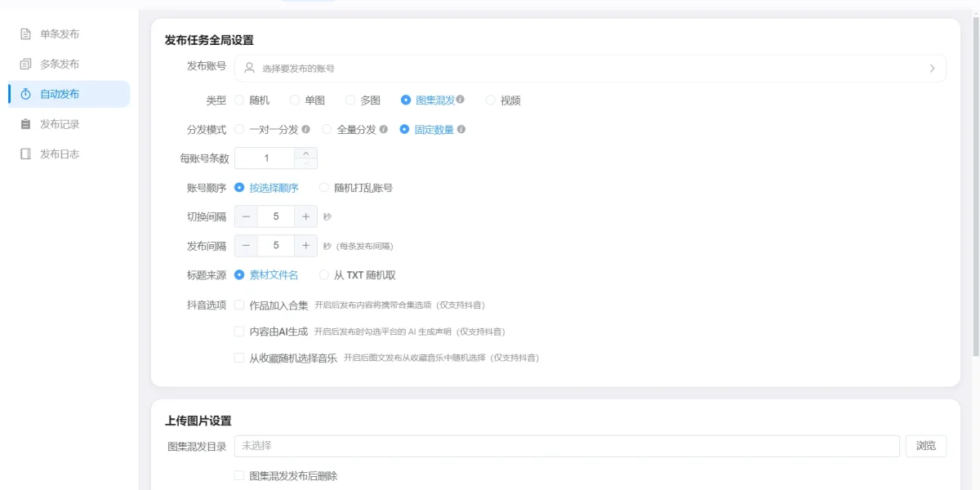Select the 单图 type radio button

pyautogui.click(x=295, y=100)
